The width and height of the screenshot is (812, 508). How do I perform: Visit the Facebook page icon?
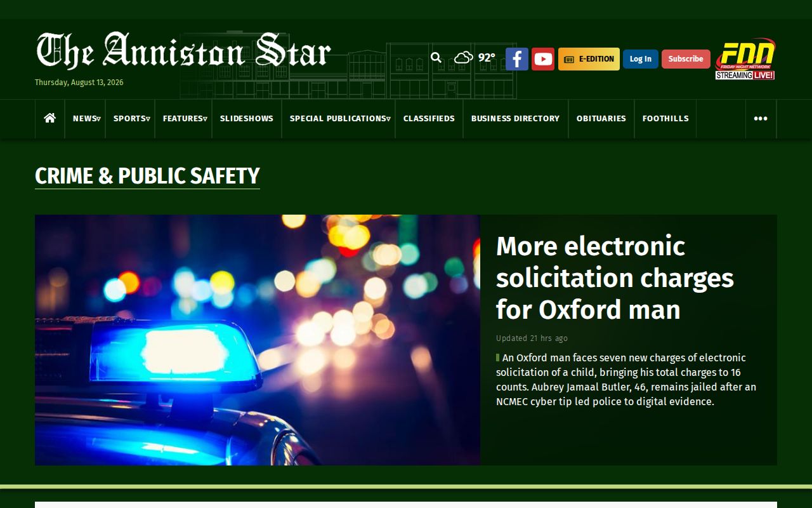(517, 59)
